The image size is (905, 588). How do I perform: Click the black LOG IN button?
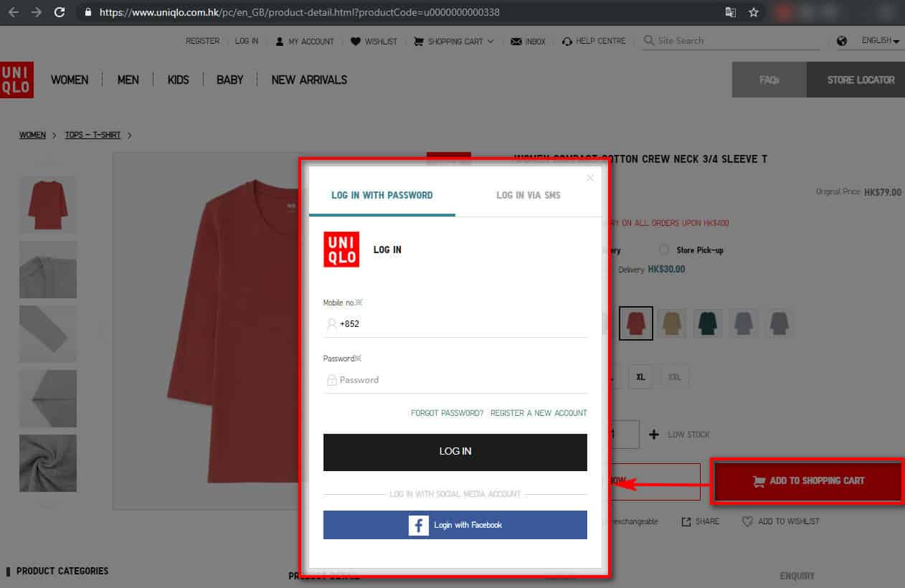point(455,452)
